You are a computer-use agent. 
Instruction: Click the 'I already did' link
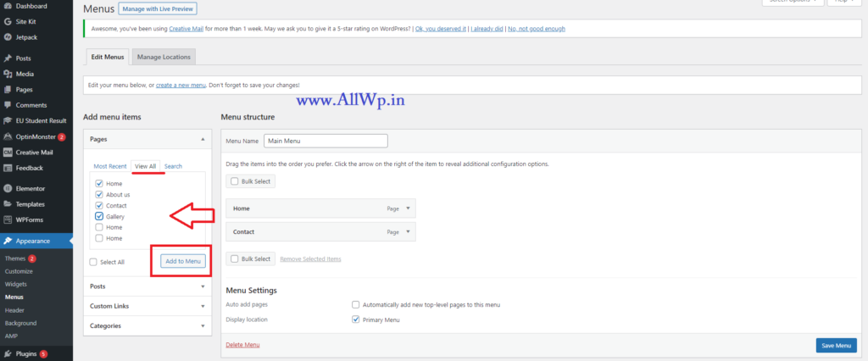[487, 29]
